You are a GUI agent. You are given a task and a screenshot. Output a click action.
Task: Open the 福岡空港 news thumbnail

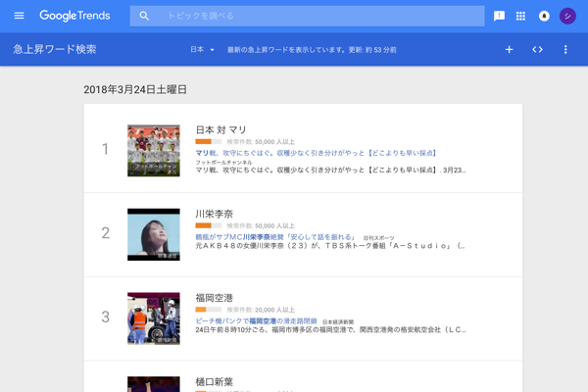tap(154, 318)
